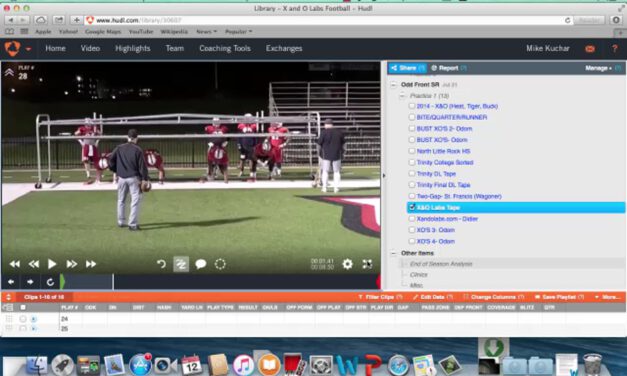Check the North Little Rock HS checkbox
This screenshot has width=627, height=376.
point(411,151)
